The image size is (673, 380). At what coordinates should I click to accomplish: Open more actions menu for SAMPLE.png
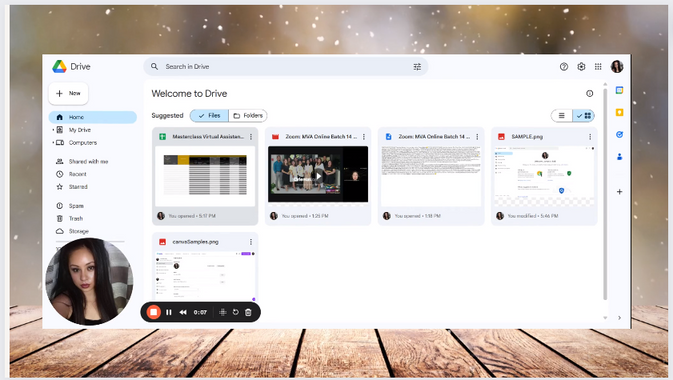[590, 137]
